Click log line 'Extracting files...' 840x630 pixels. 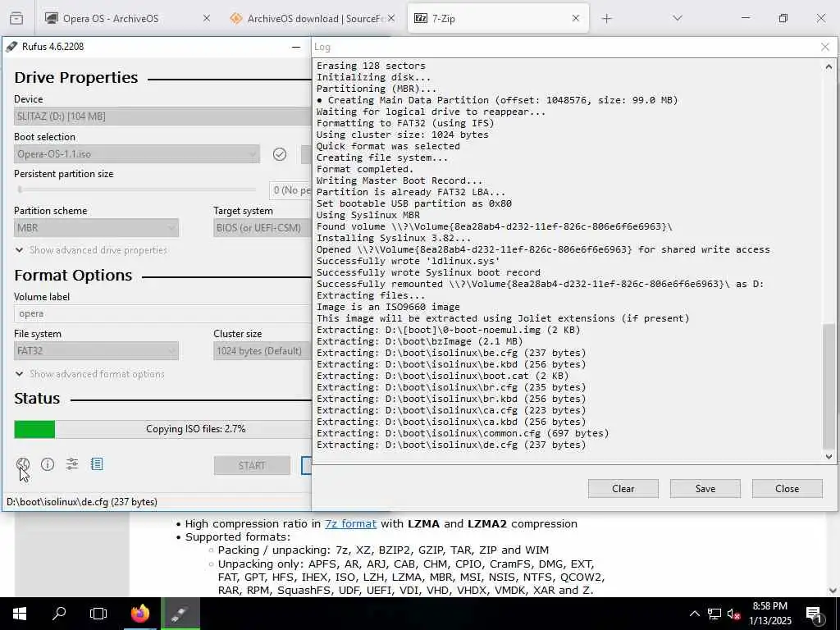(371, 295)
